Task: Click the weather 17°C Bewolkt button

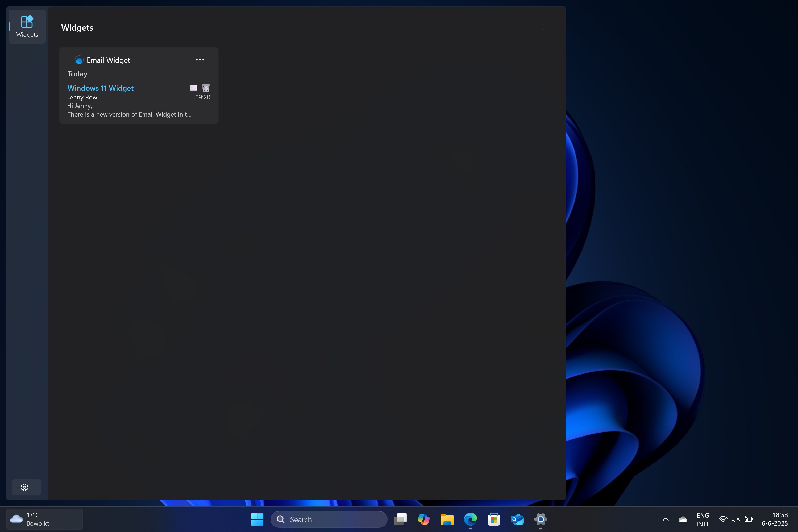Action: pyautogui.click(x=44, y=519)
